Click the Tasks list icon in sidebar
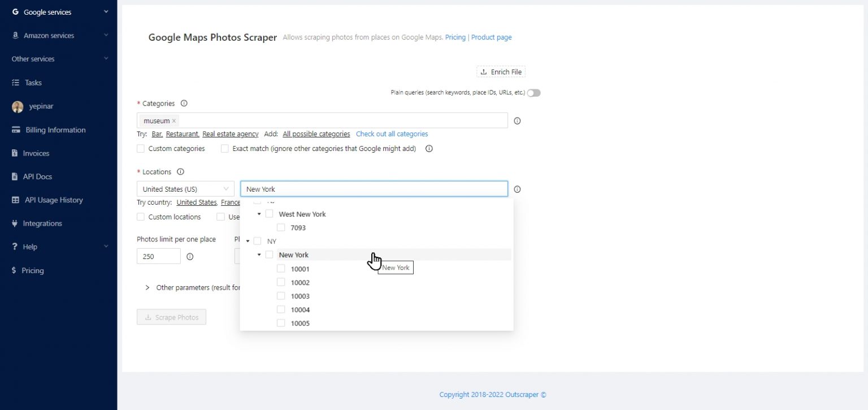Image resolution: width=868 pixels, height=410 pixels. pyautogui.click(x=15, y=83)
